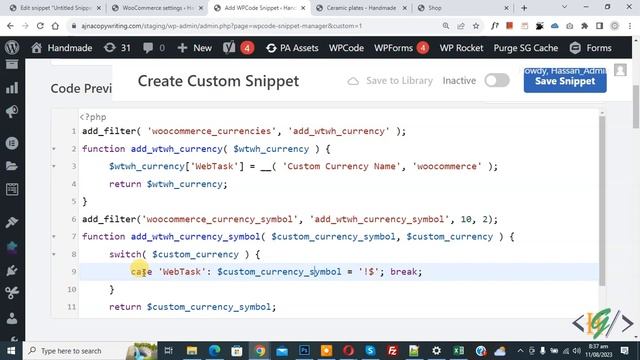Open the Users sidebar icon
Screen dimensions: 640x360
[x=12, y=318]
